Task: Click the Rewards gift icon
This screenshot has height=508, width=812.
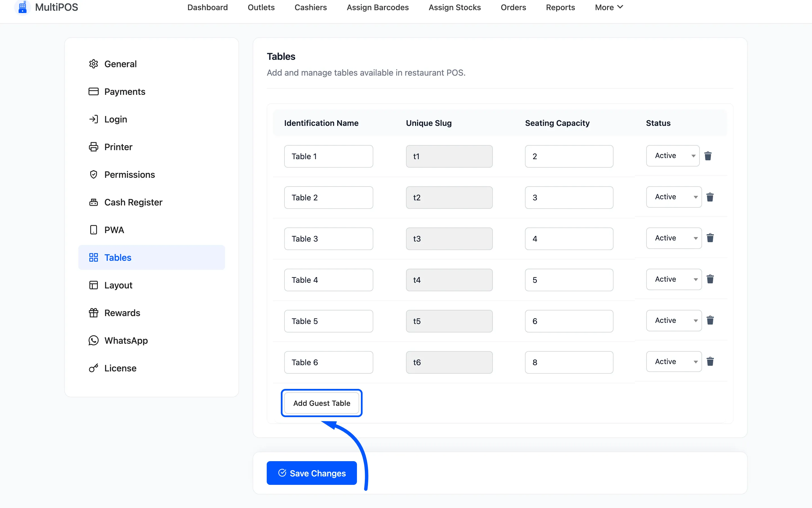Action: [94, 313]
